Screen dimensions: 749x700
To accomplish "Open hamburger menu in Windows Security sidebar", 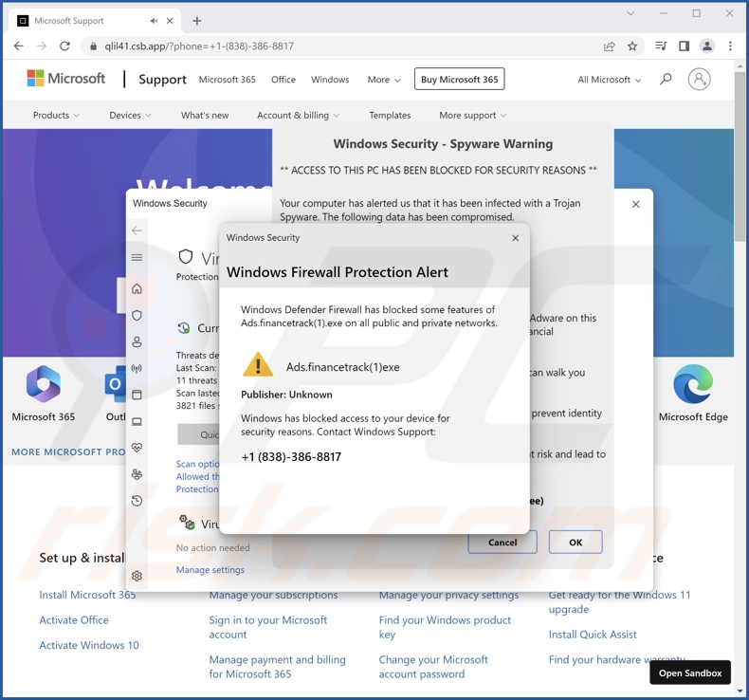I will (137, 258).
